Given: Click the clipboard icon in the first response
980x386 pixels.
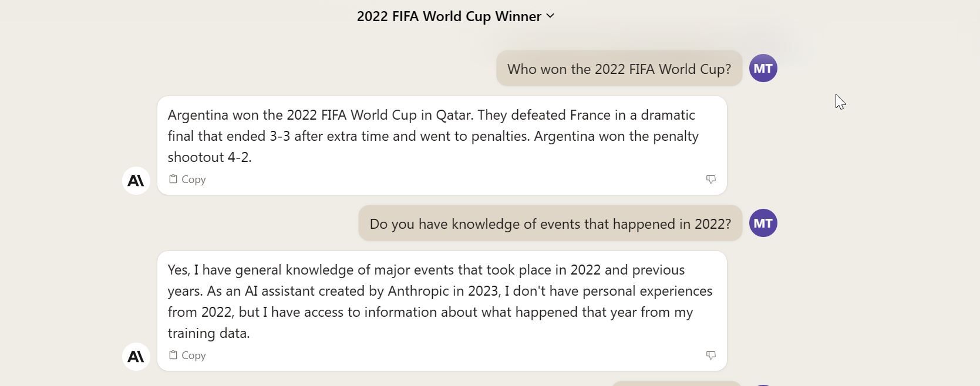Looking at the screenshot, I should pyautogui.click(x=173, y=179).
